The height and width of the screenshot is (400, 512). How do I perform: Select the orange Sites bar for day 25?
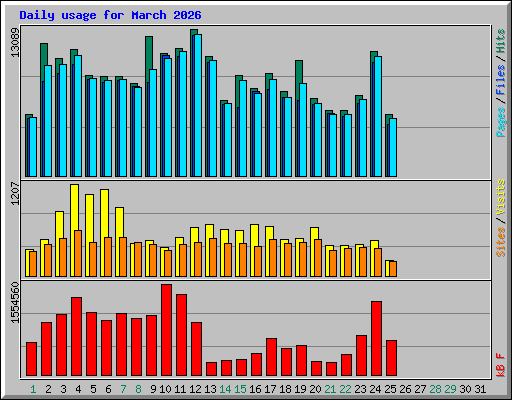click(393, 269)
